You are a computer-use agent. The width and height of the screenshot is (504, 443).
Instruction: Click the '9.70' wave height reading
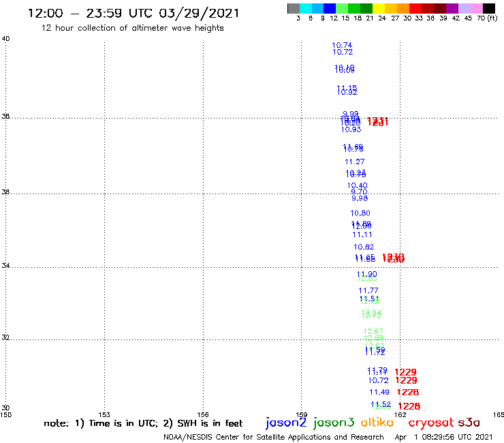359,192
